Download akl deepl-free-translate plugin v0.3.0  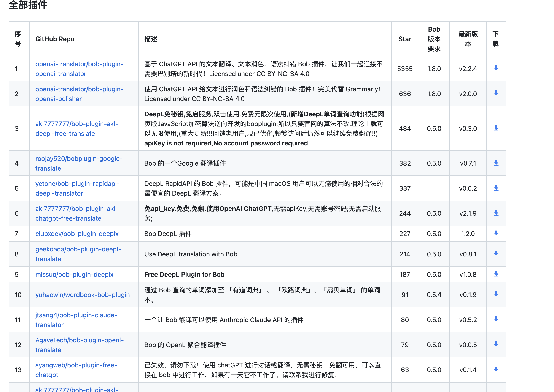click(x=496, y=128)
